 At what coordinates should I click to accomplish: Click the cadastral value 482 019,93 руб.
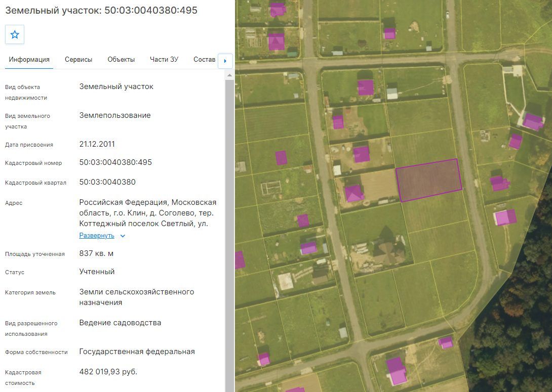click(x=108, y=372)
